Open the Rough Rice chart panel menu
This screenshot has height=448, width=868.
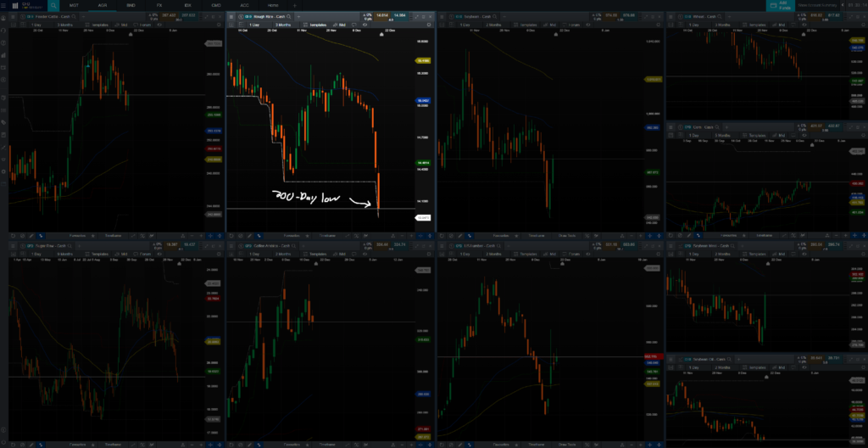coord(231,17)
